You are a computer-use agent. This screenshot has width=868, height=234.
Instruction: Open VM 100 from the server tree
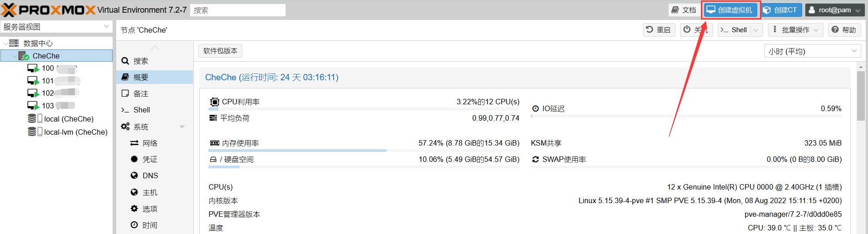48,68
